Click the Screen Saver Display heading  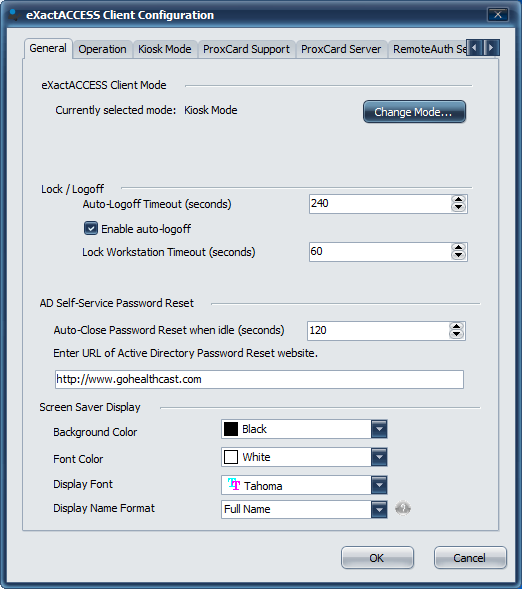coord(90,407)
